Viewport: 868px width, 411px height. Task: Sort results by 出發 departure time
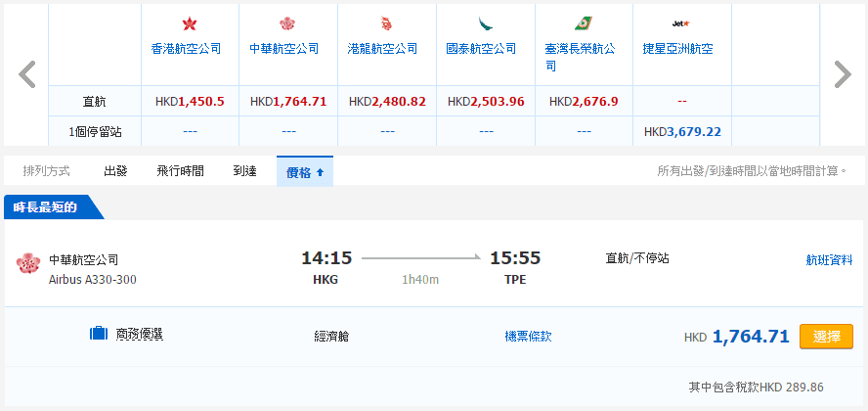point(115,171)
